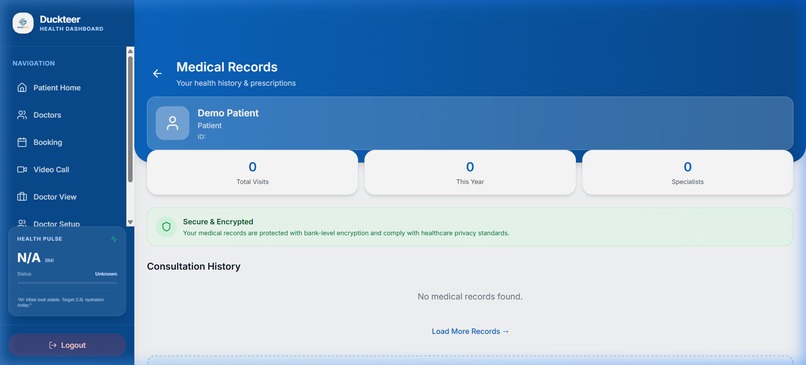Click the Doctor Setup people icon
This screenshot has height=365, width=806.
point(22,223)
